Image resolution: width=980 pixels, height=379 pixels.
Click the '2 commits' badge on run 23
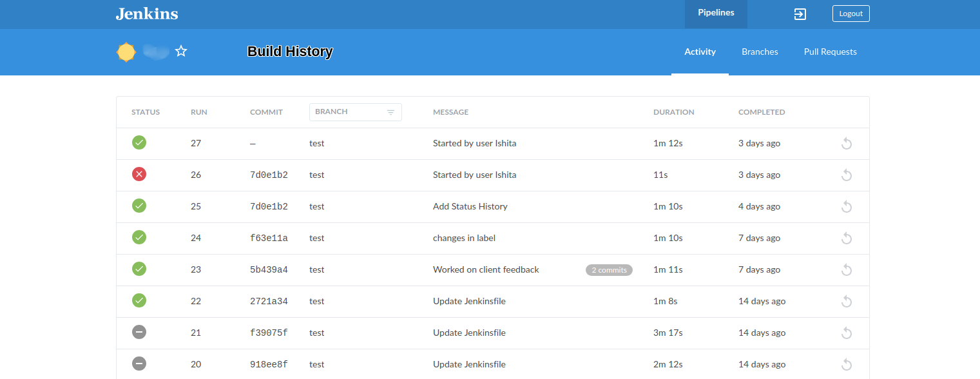609,270
